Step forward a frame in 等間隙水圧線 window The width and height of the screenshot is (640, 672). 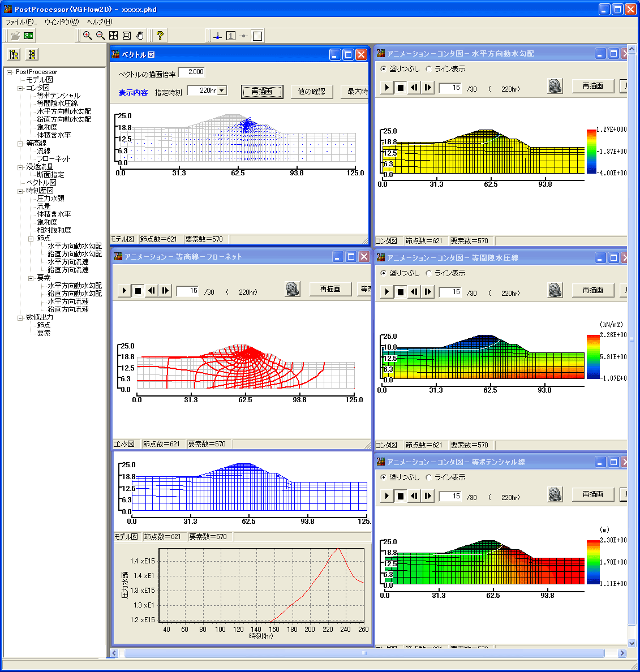click(x=428, y=292)
